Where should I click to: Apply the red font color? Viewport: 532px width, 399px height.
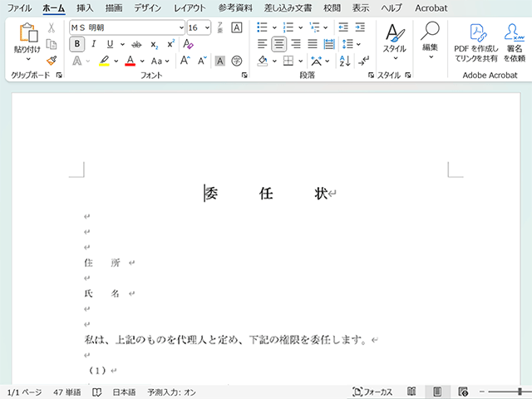point(131,61)
